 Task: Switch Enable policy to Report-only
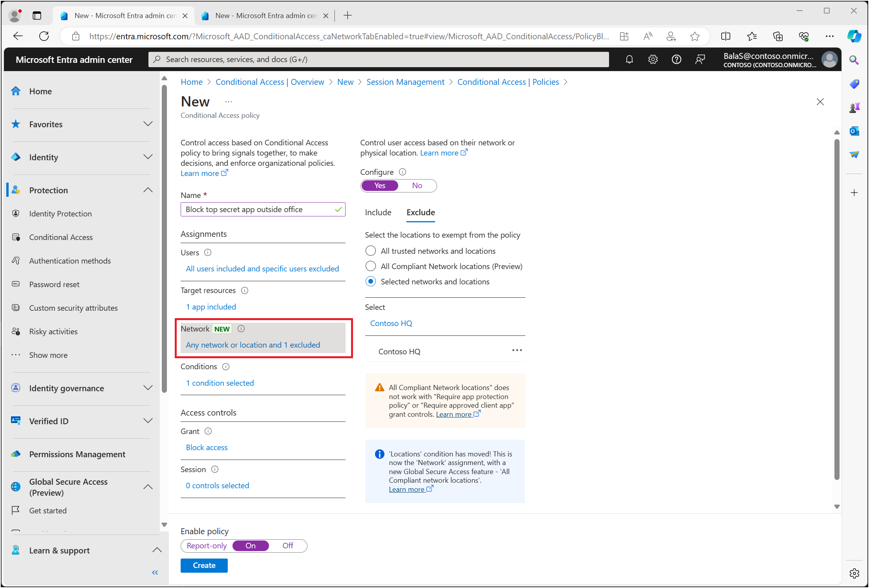pyautogui.click(x=207, y=546)
